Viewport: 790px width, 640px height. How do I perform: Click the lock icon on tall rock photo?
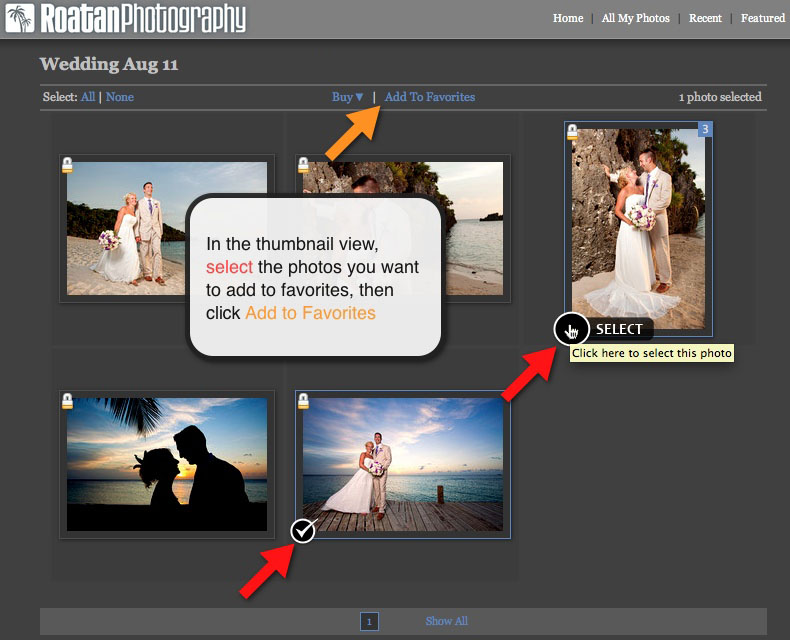573,132
